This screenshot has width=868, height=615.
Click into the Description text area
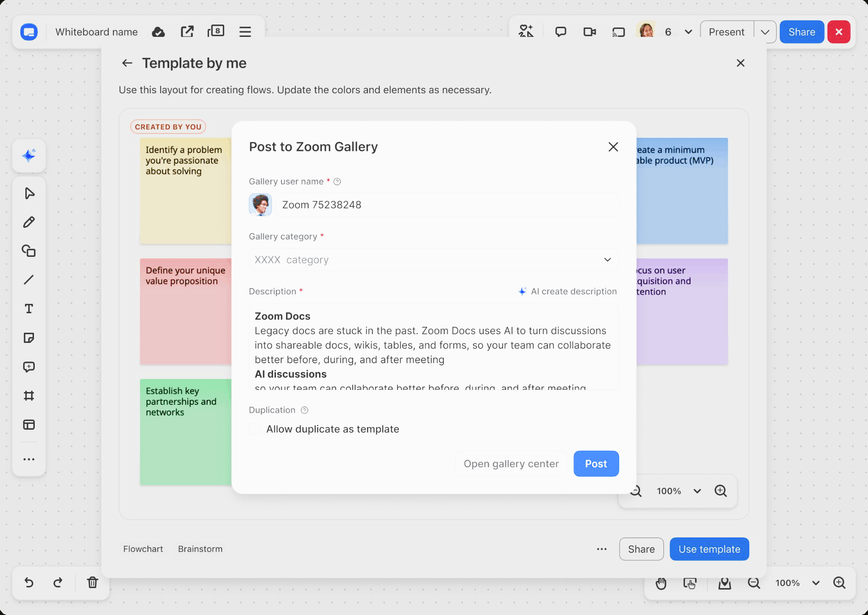[434, 346]
